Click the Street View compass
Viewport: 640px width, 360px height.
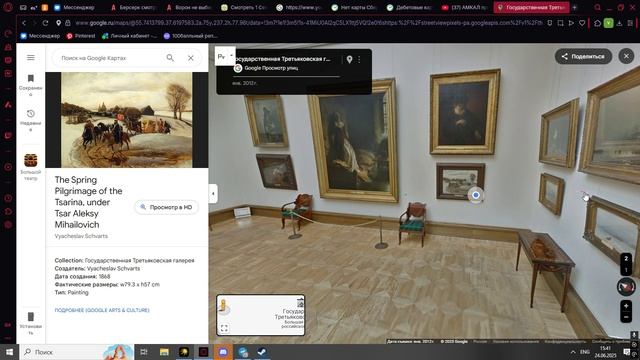coord(626,287)
